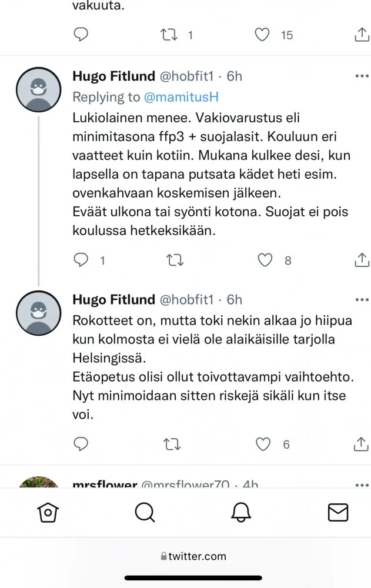The image size is (371, 588).
Task: Open Hugo Fitlund's profile name link
Action: pos(114,76)
